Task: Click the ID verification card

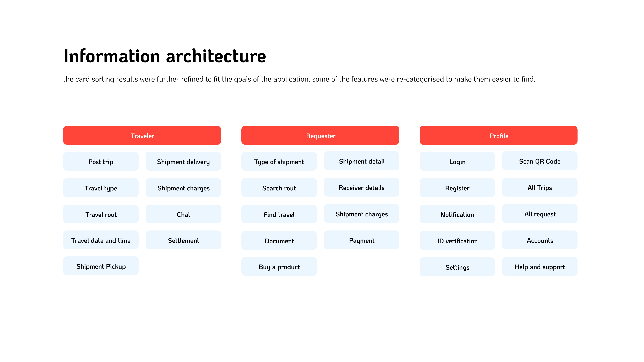Action: pyautogui.click(x=457, y=241)
